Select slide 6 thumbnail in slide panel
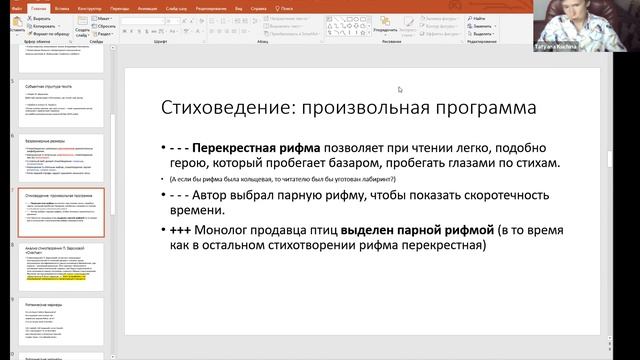640x360 pixels. (61, 158)
